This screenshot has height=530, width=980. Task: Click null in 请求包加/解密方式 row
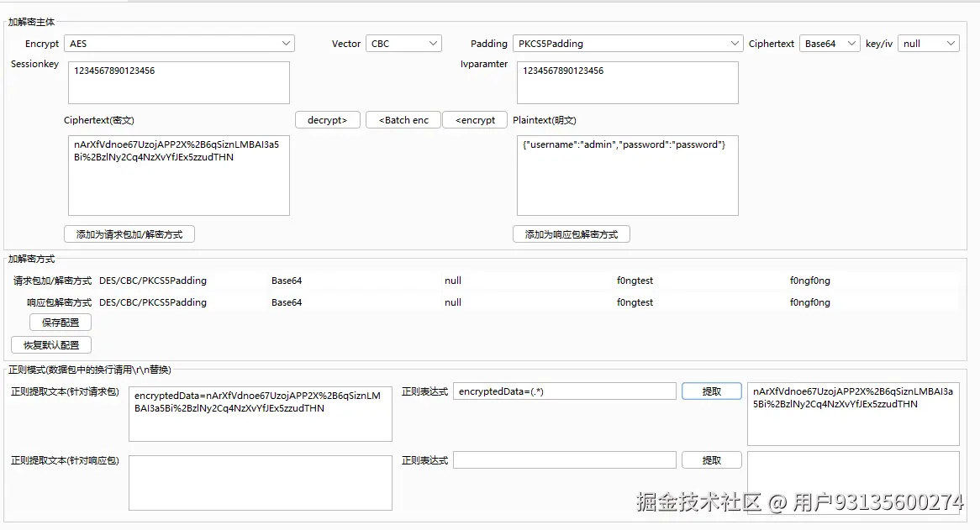coord(453,281)
